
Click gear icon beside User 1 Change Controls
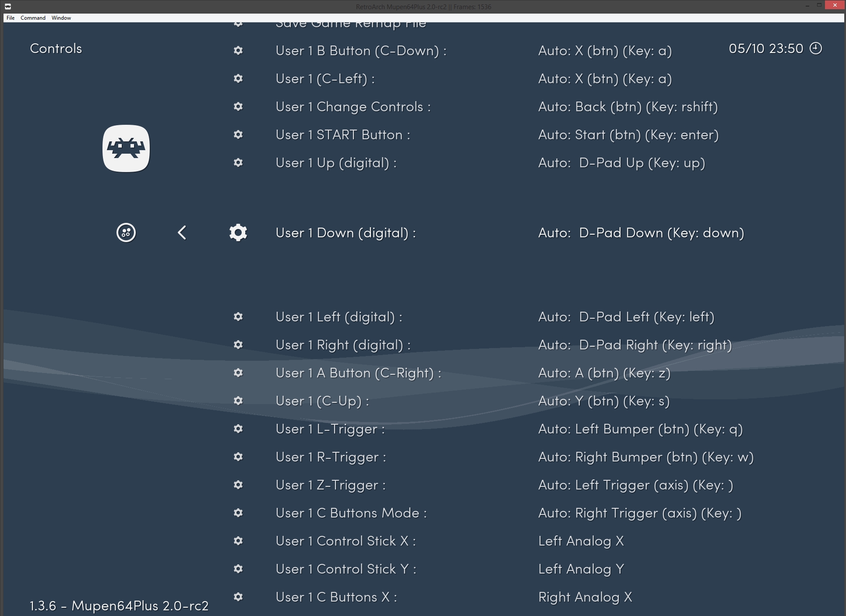click(x=238, y=106)
